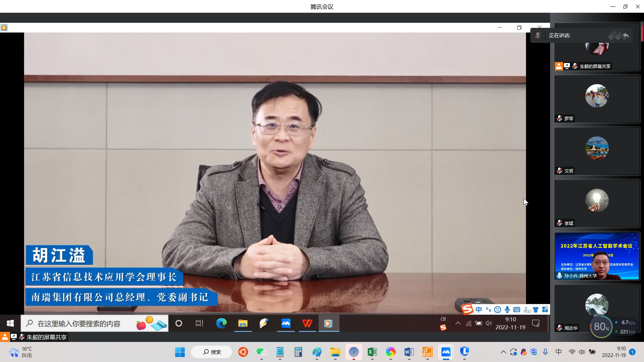Screen dimensions: 644x362
Task: Open the Windows Start menu button
Action: click(x=180, y=352)
